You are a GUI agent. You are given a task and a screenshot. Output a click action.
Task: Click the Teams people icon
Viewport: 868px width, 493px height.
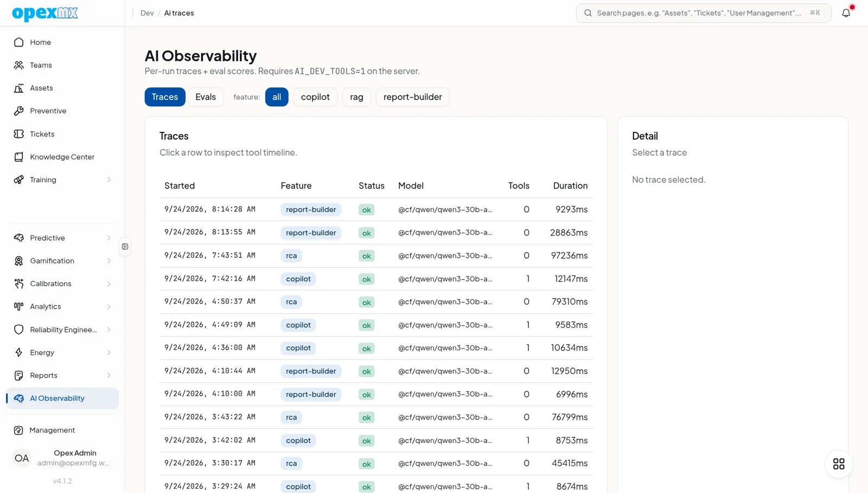[x=19, y=65]
